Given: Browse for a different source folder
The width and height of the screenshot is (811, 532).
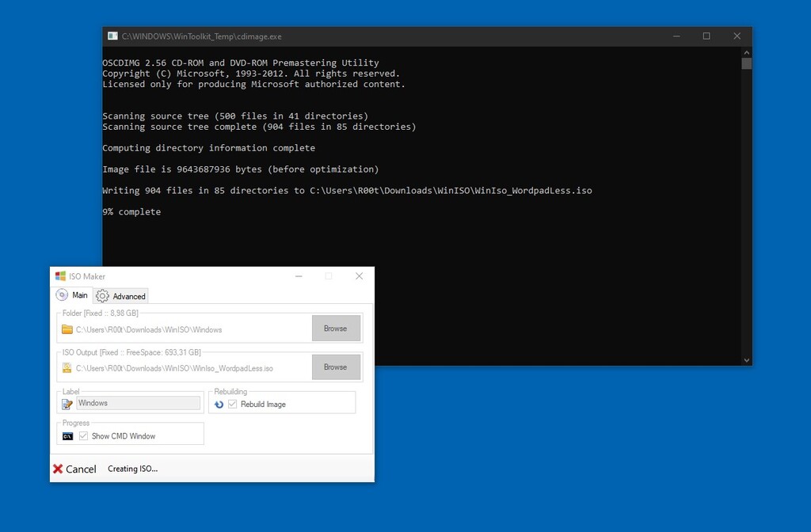Looking at the screenshot, I should pyautogui.click(x=337, y=328).
